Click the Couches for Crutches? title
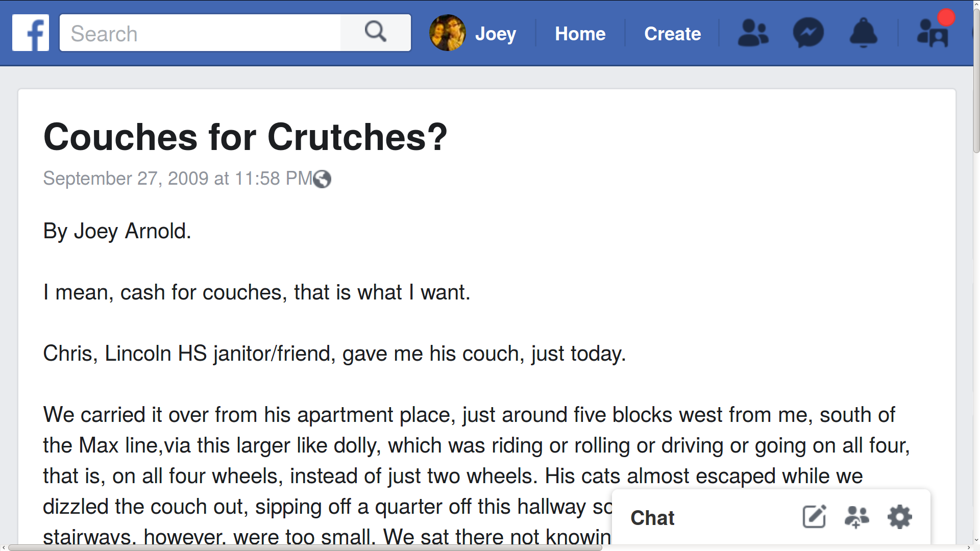The width and height of the screenshot is (980, 551). point(245,137)
